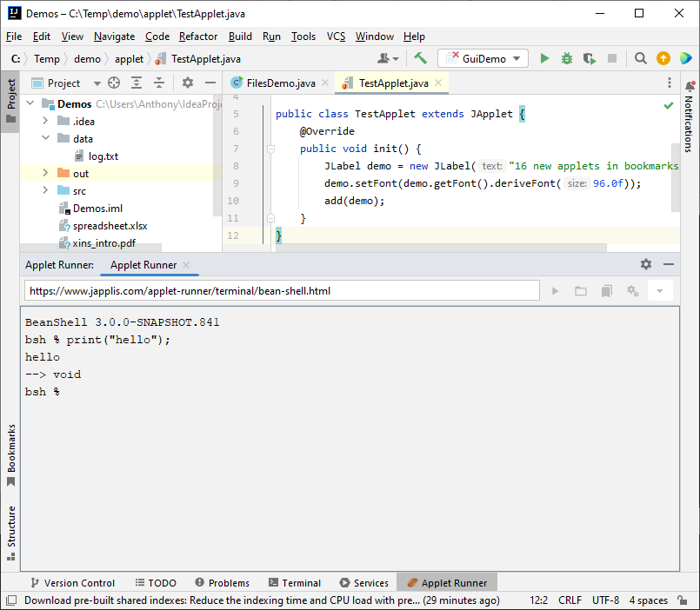
Task: Toggle the Bookmarks tool window stripe button
Action: 11,455
